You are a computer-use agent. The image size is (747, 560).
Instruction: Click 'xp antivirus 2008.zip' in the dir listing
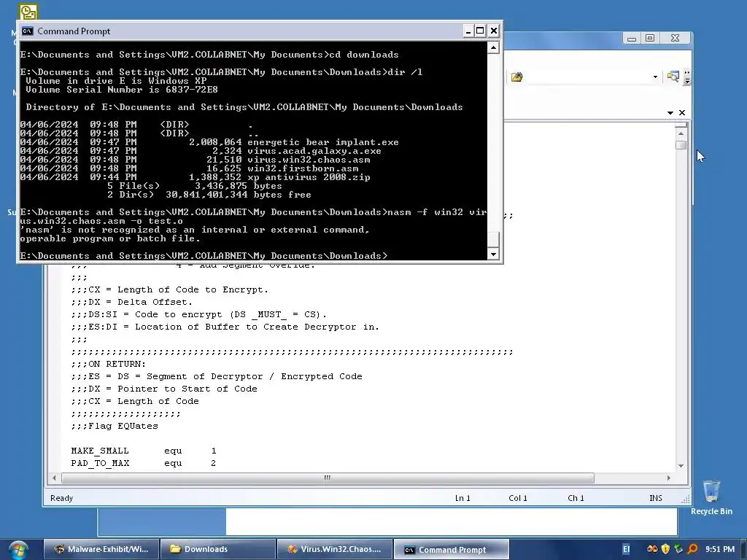[309, 177]
